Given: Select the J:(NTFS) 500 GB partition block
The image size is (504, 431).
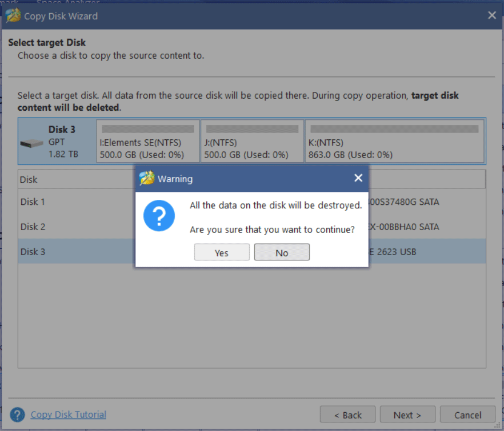Looking at the screenshot, I should [x=253, y=141].
